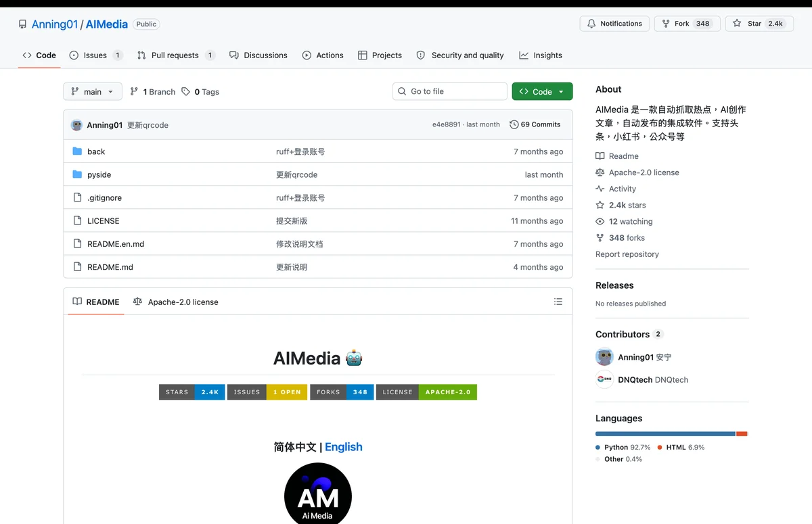The width and height of the screenshot is (812, 524).
Task: Open the Discussions tab
Action: click(258, 55)
